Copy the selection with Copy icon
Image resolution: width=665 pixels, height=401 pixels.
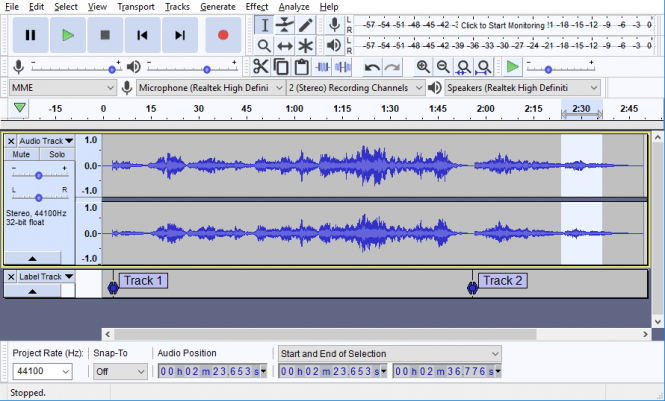click(281, 67)
